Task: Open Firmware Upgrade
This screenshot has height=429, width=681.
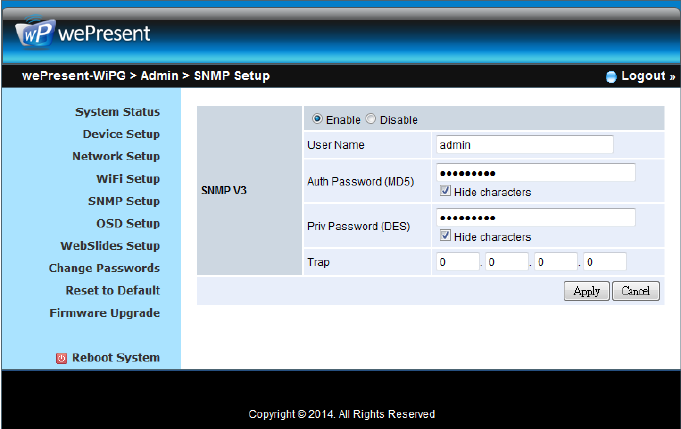Action: 105,313
